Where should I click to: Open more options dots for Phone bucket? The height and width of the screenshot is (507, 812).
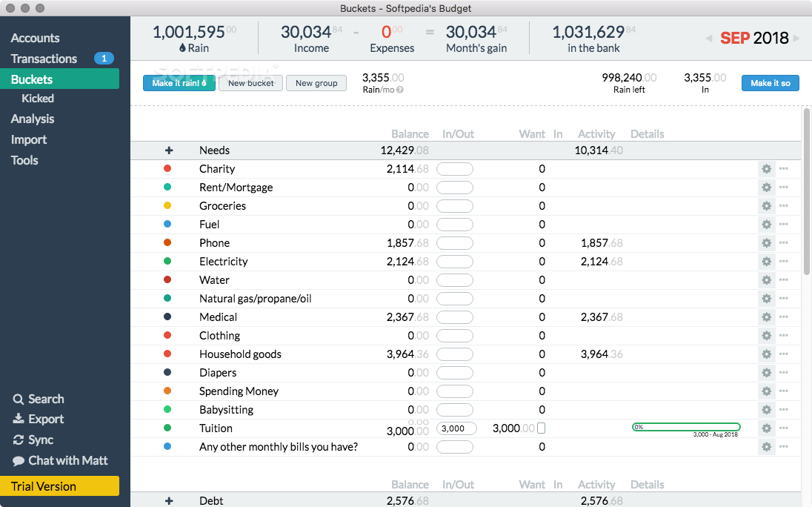[784, 243]
